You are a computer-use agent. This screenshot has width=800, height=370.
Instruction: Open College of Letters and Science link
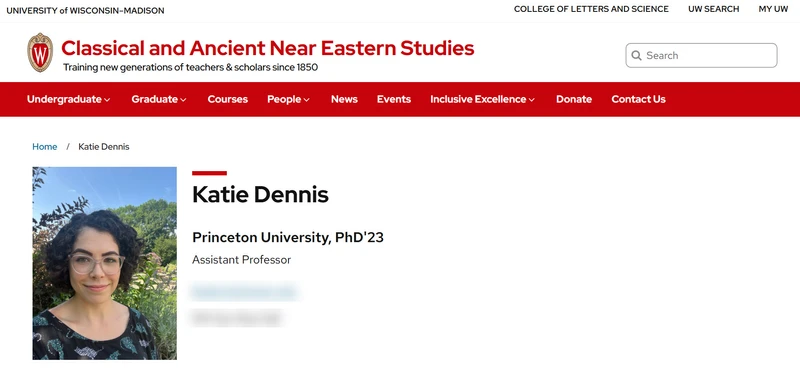tap(591, 9)
